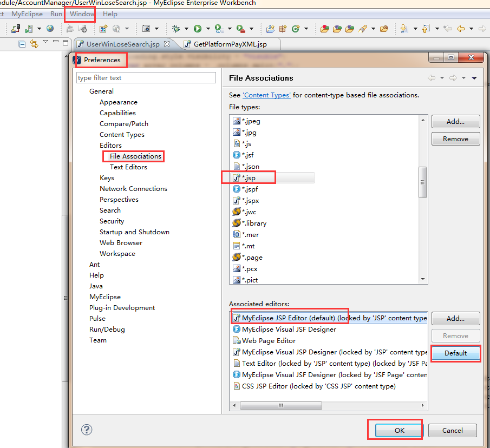Screen dimensions: 490x448
Task: Select MyEclipse JSP Editor (default) entry
Action: [x=330, y=318]
